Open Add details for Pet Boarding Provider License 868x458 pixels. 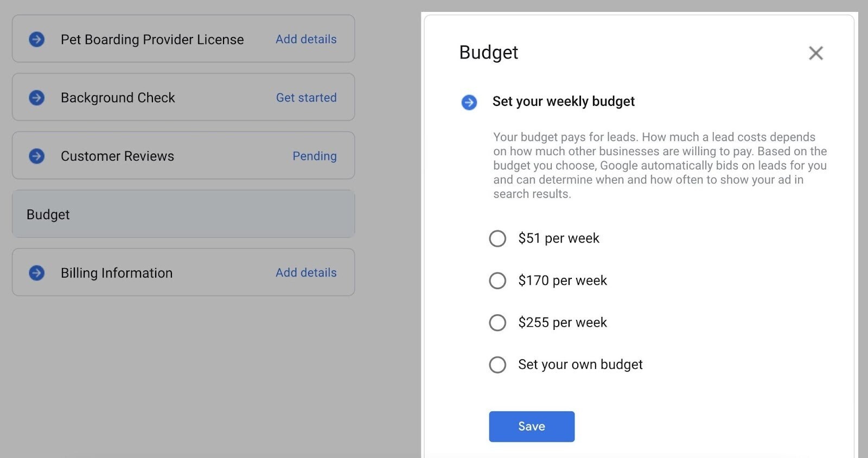click(306, 39)
